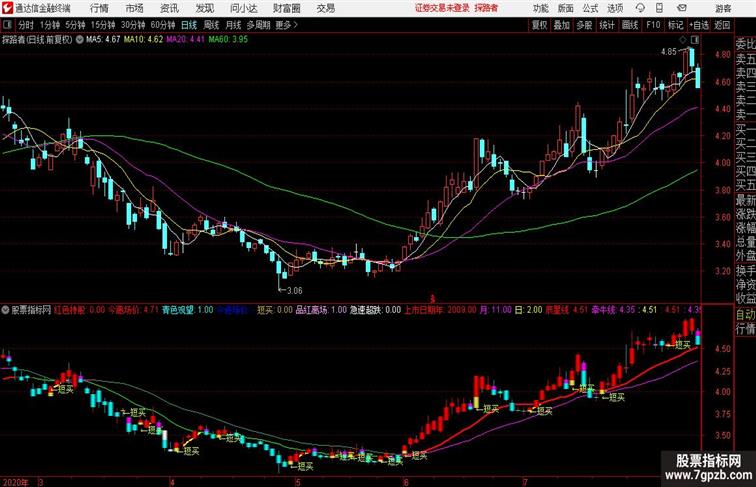The height and width of the screenshot is (487, 756).
Task: Click the mobile phone icon in title bar
Action: coord(659,8)
